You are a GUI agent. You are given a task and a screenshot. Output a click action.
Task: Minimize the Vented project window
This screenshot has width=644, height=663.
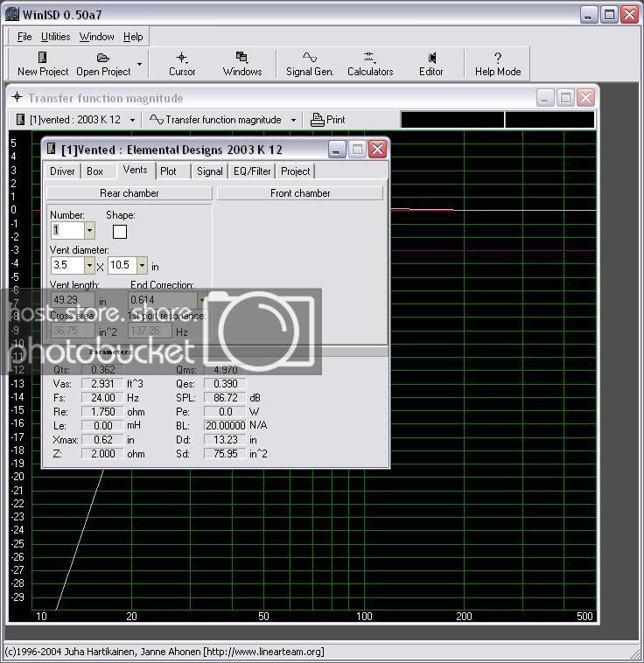click(x=336, y=150)
